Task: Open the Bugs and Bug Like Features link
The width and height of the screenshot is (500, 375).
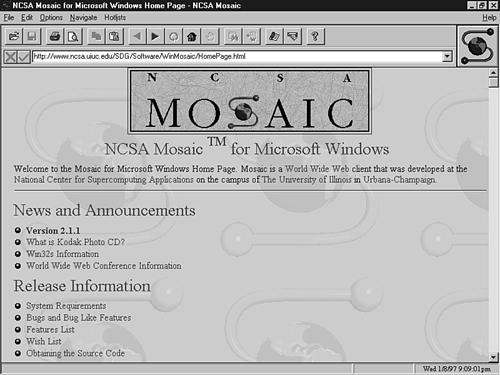Action: pyautogui.click(x=79, y=318)
